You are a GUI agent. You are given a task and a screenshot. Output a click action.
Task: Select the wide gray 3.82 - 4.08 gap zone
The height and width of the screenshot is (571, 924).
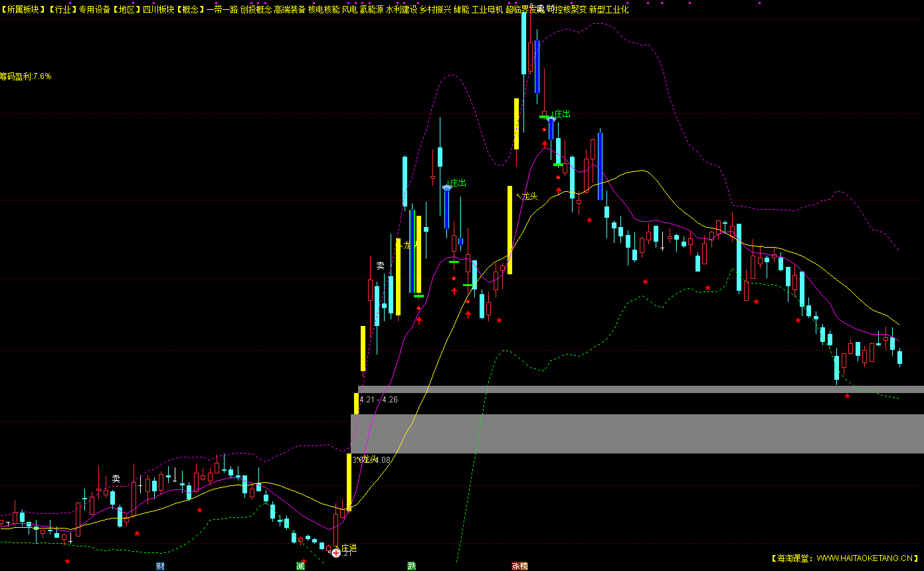pyautogui.click(x=637, y=434)
